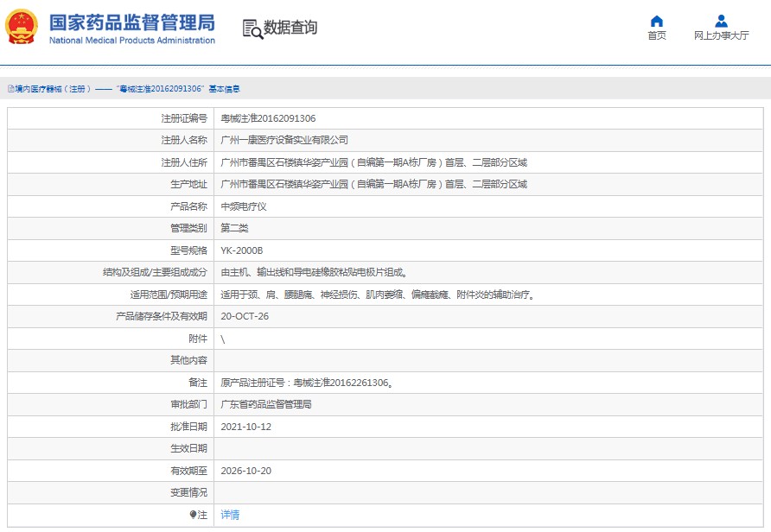This screenshot has width=771, height=532.
Task: Click the 适用于颈、肩 intended use text
Action: [378, 294]
